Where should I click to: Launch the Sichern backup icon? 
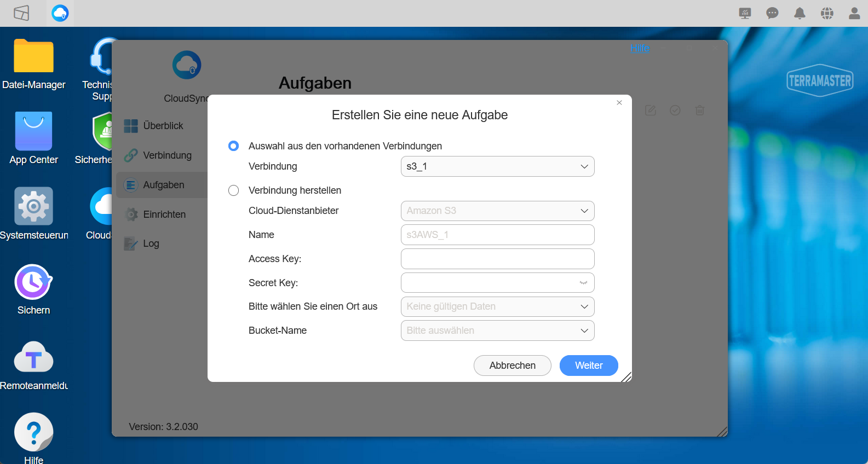point(33,282)
